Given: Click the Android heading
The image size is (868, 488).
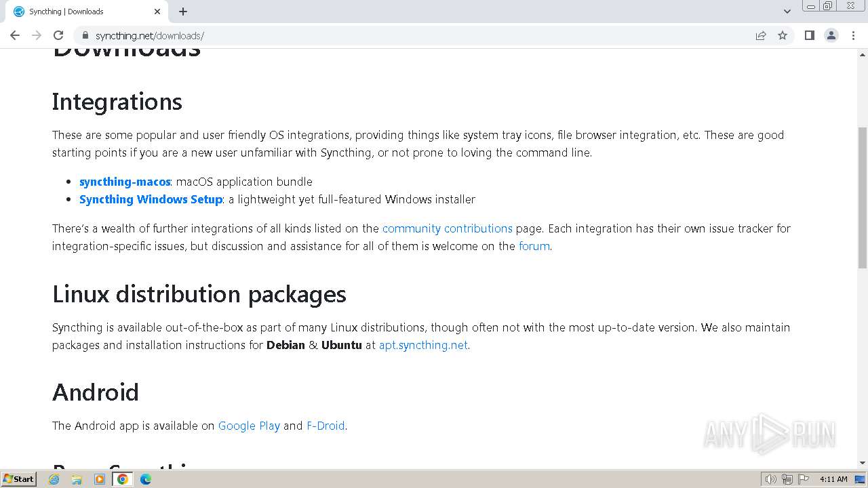Looking at the screenshot, I should (96, 392).
